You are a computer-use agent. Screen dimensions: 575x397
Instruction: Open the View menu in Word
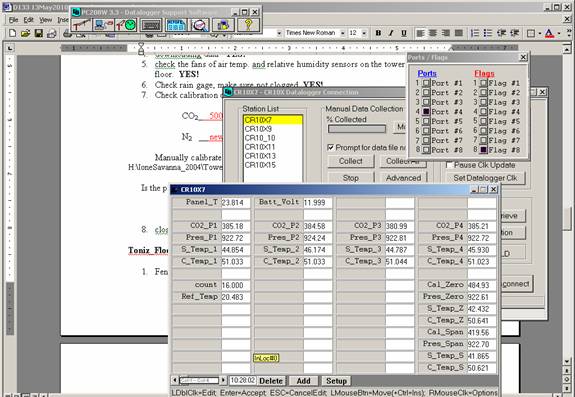pyautogui.click(x=45, y=20)
